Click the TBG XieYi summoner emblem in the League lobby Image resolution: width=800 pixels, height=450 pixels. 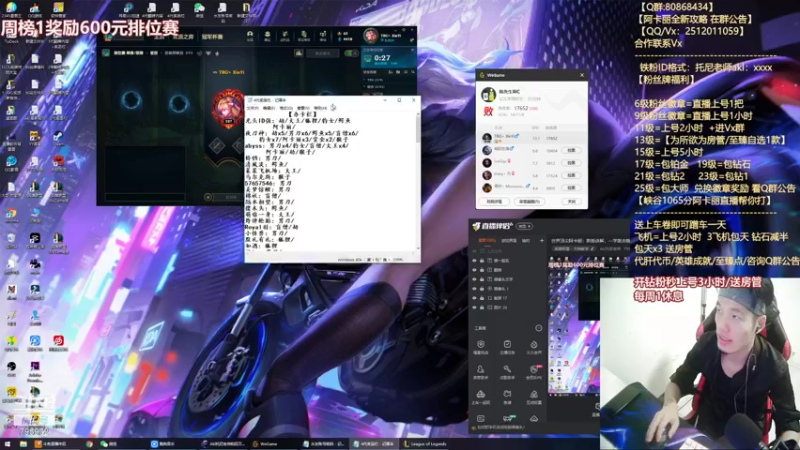pyautogui.click(x=228, y=109)
